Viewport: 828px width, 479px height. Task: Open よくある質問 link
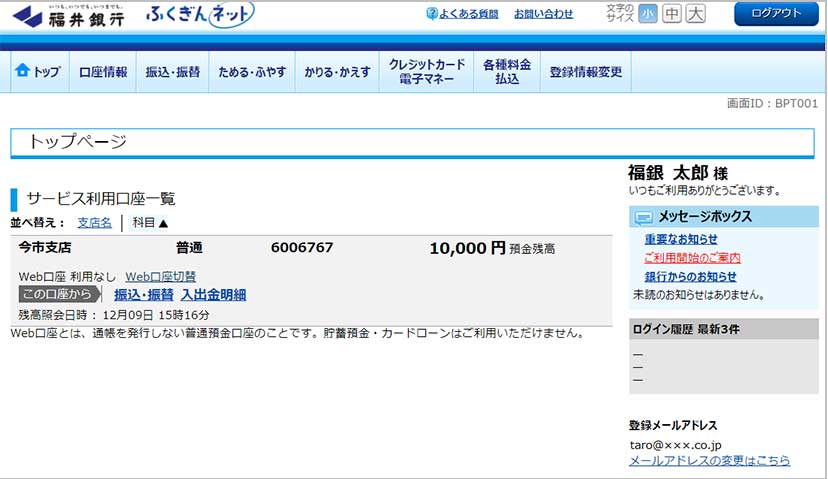(x=468, y=14)
